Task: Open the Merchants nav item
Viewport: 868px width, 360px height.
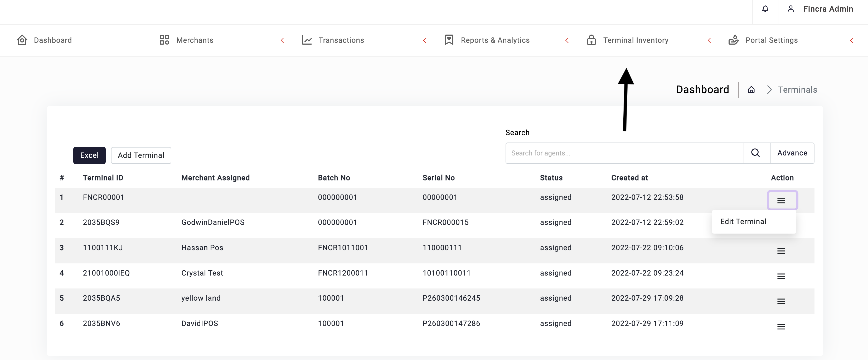Action: tap(195, 40)
